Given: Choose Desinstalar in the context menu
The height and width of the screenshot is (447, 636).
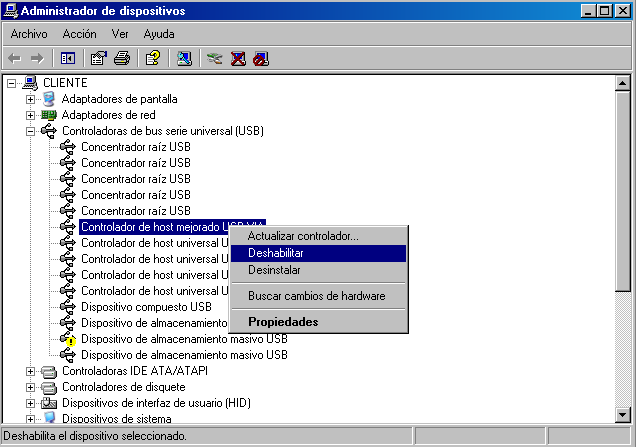Looking at the screenshot, I should click(x=318, y=270).
